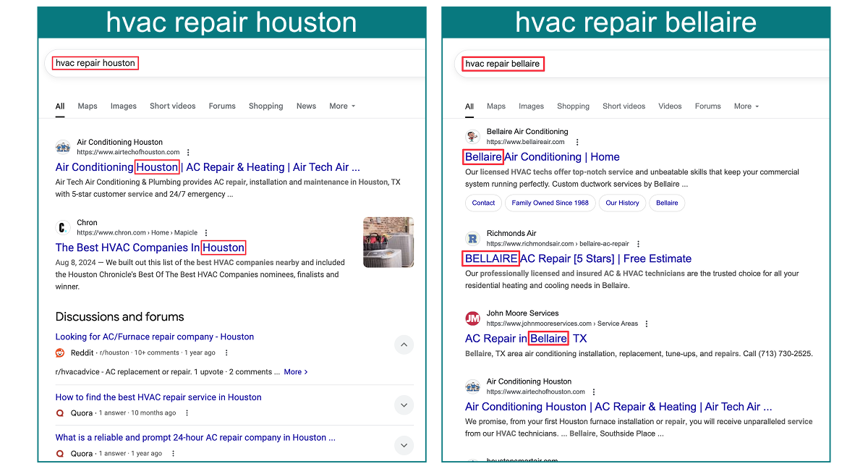Open 'The Best HVAC Companies In Houston' link

pyautogui.click(x=150, y=248)
